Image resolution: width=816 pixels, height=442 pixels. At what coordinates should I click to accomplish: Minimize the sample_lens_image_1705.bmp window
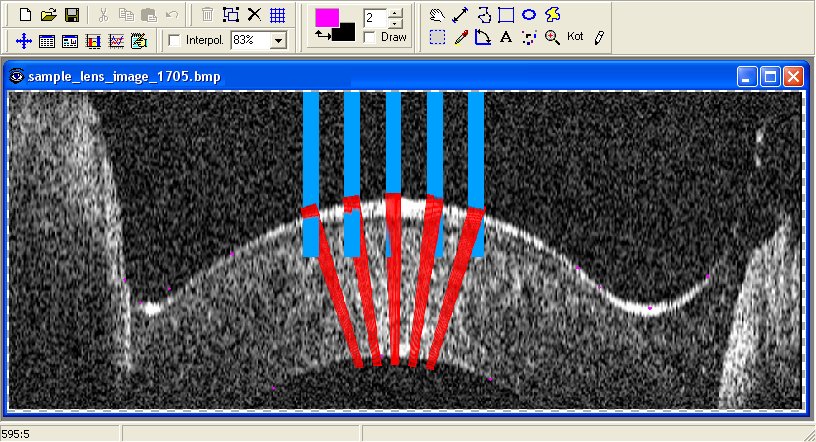747,77
